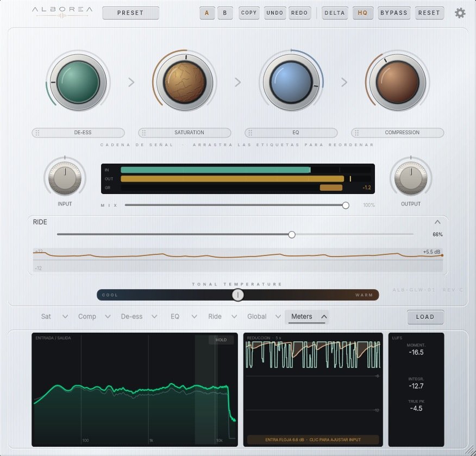
Task: Toggle DELTA listening mode
Action: [x=335, y=13]
